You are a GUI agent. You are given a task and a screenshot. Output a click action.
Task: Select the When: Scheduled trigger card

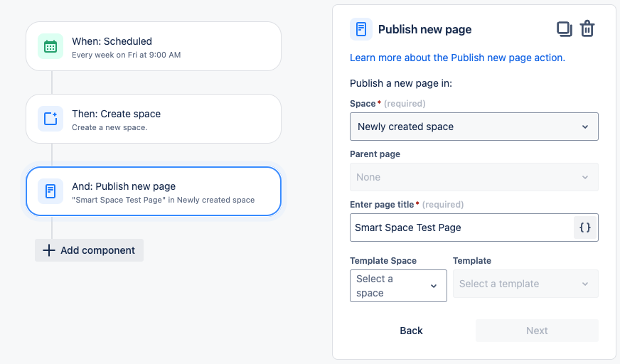click(x=154, y=46)
